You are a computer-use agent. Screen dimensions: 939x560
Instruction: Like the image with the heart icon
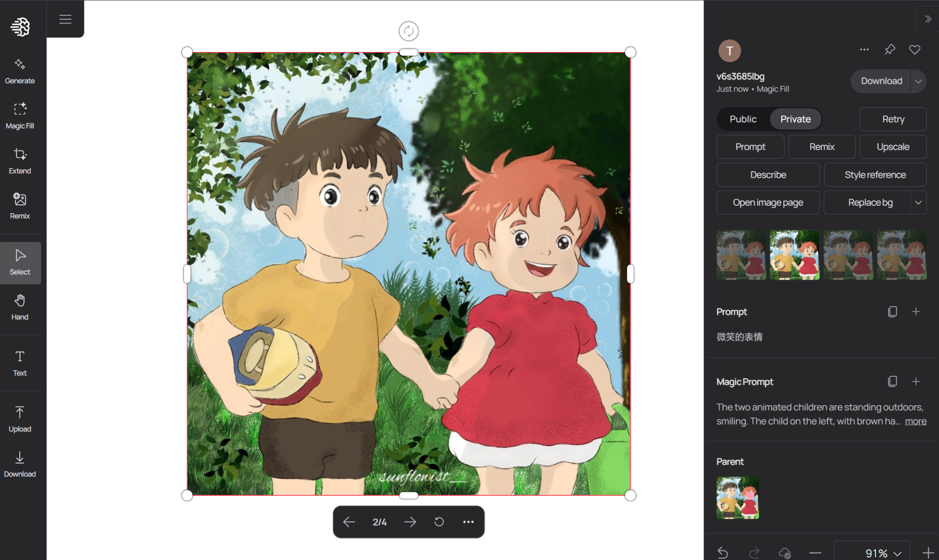click(915, 50)
